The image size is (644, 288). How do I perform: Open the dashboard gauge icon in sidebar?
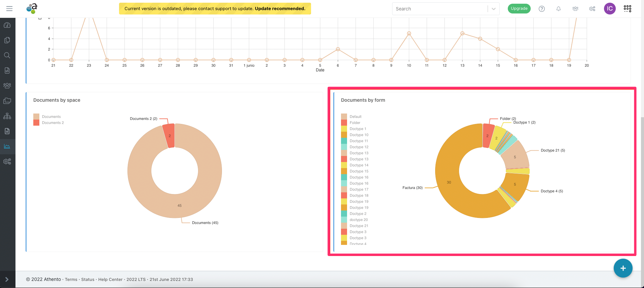click(7, 25)
